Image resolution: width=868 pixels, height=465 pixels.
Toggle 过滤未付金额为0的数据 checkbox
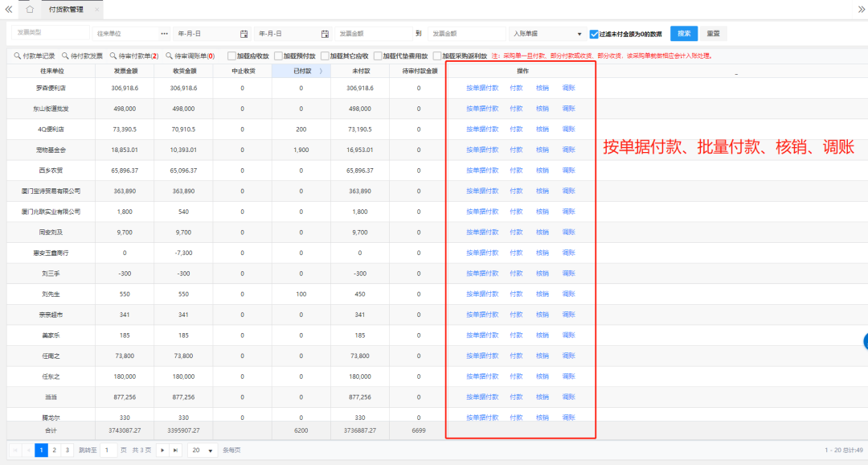pos(594,34)
